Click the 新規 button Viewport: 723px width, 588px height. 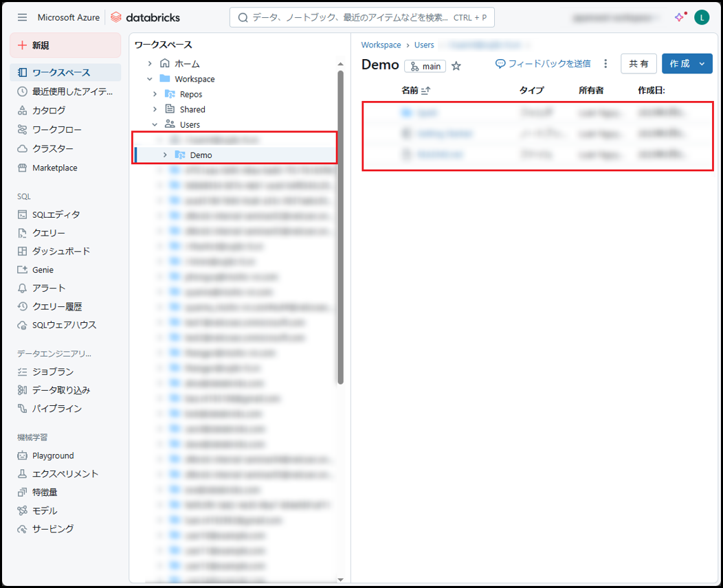click(x=65, y=45)
